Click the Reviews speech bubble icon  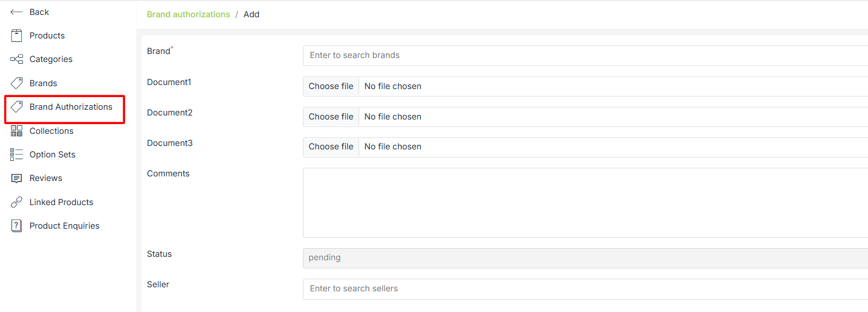pyautogui.click(x=17, y=178)
